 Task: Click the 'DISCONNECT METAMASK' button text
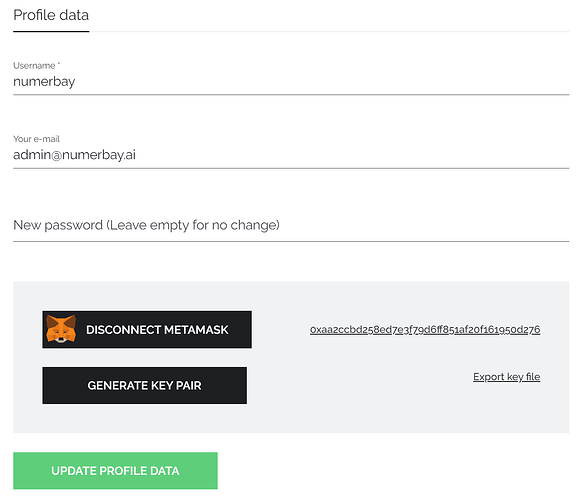[157, 330]
